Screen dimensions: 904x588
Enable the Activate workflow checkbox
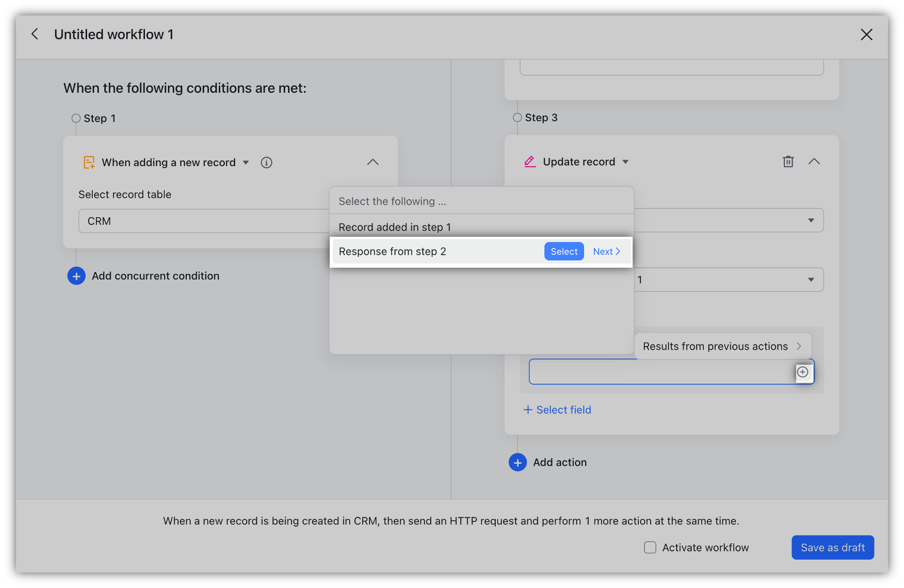pyautogui.click(x=650, y=547)
